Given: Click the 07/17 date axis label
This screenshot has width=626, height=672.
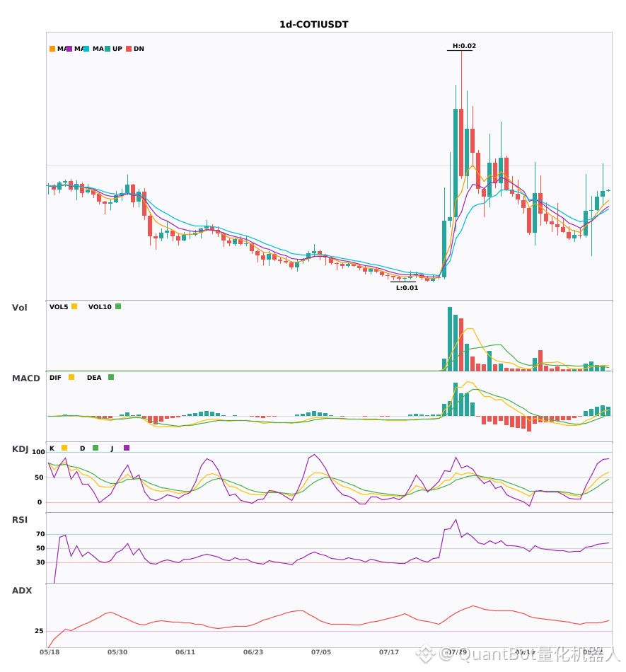Looking at the screenshot, I should pyautogui.click(x=389, y=652).
